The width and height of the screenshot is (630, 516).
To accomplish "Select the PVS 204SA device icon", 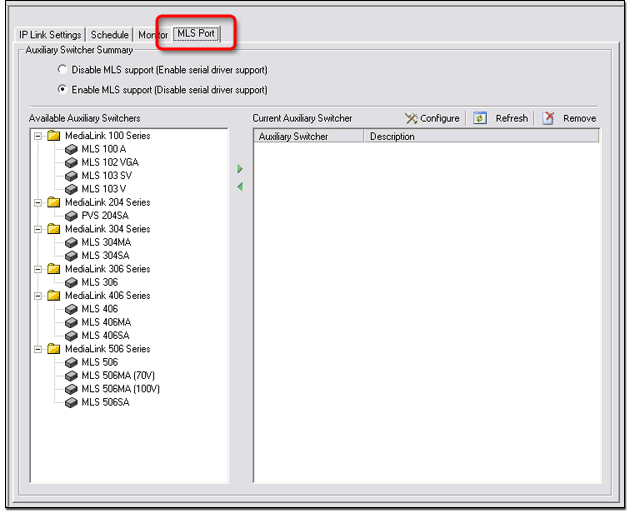I will (71, 215).
